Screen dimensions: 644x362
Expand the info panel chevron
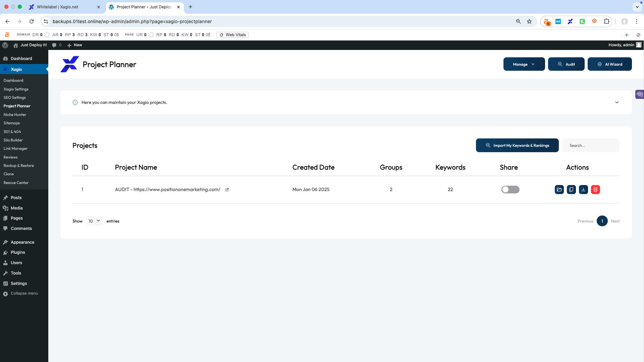[x=616, y=103]
